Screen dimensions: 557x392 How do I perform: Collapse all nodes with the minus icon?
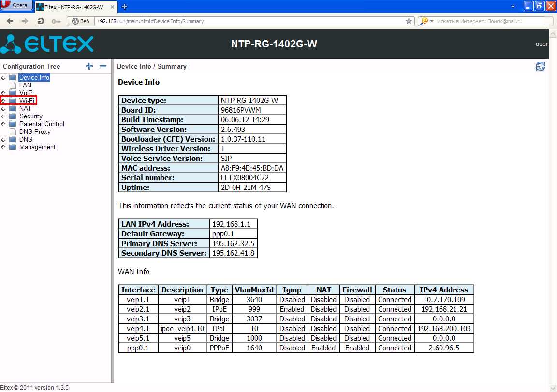pos(103,66)
